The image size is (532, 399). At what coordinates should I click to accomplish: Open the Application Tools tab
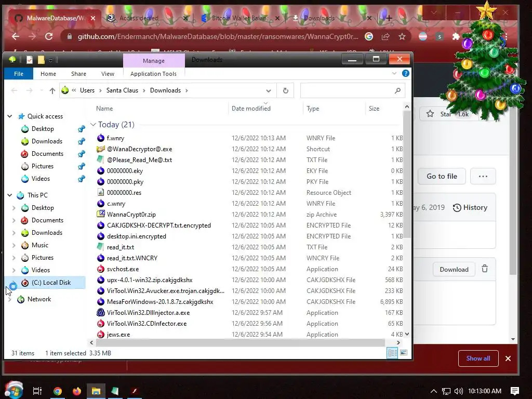click(x=153, y=74)
